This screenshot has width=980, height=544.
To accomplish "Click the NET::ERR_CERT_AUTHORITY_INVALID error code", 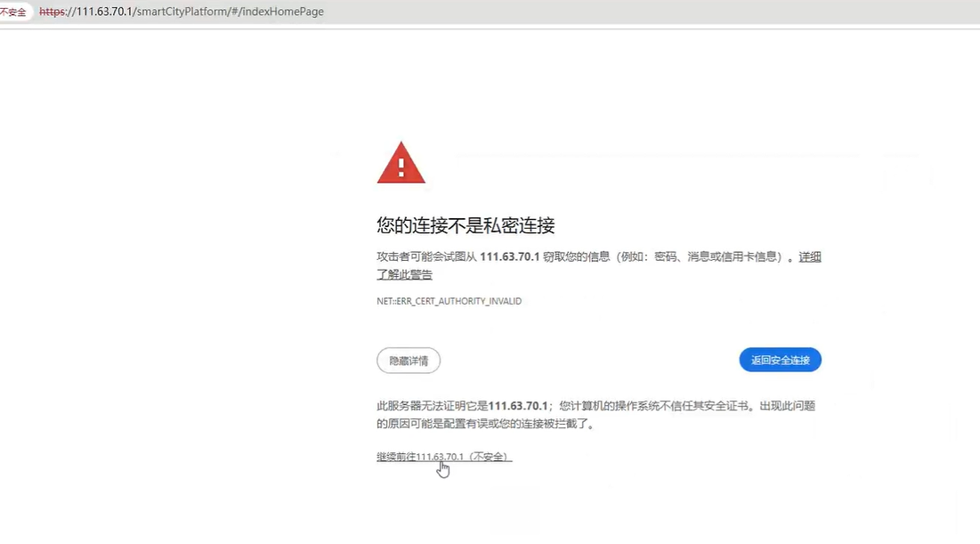I will (449, 302).
